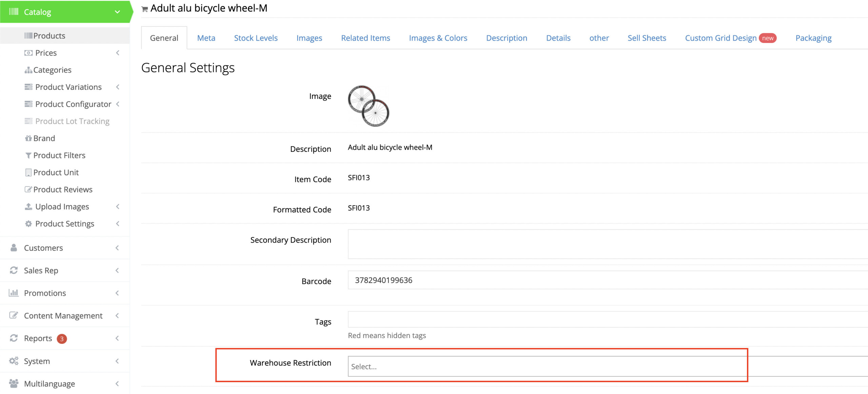Expand the Prices submenu arrow
This screenshot has height=394, width=868.
pyautogui.click(x=118, y=53)
